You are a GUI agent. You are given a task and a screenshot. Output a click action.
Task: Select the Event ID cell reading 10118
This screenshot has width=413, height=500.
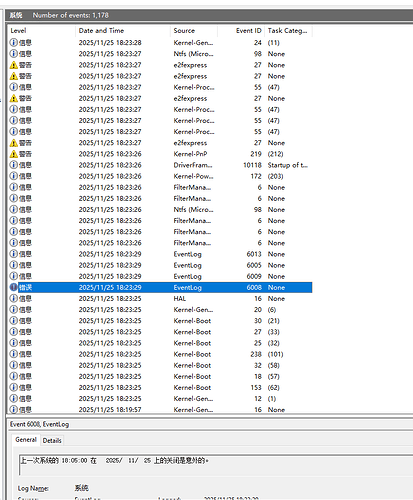(252, 165)
